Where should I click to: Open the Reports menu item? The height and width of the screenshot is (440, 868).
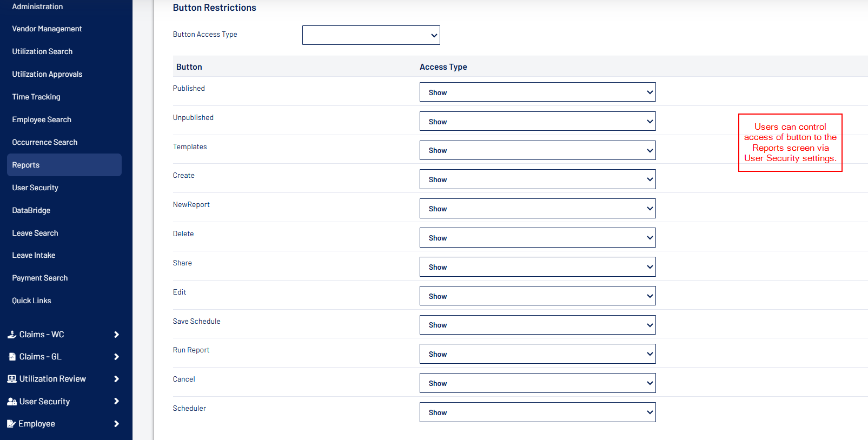[x=26, y=165]
